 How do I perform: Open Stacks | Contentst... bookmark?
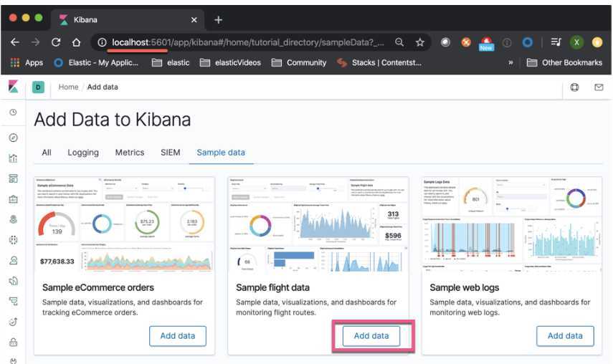[x=379, y=62]
